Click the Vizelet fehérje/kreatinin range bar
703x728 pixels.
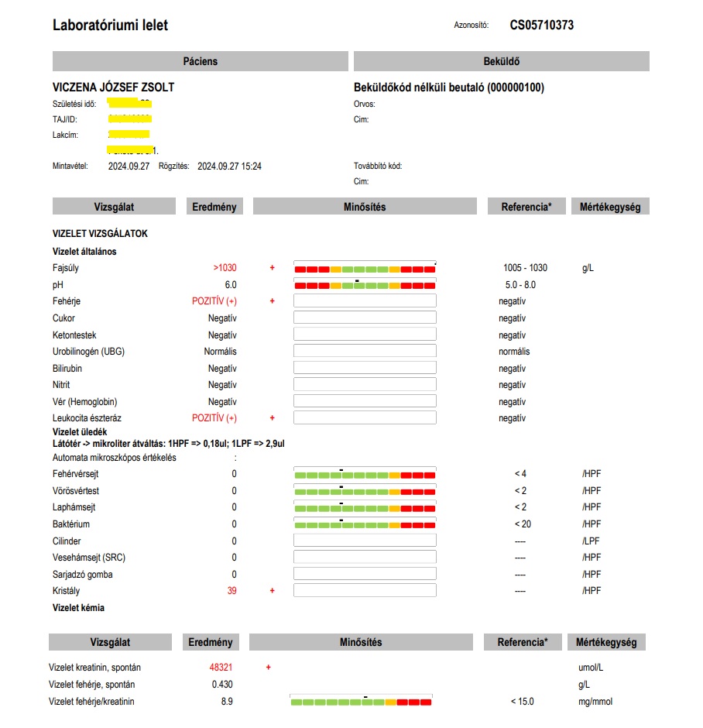(x=361, y=702)
